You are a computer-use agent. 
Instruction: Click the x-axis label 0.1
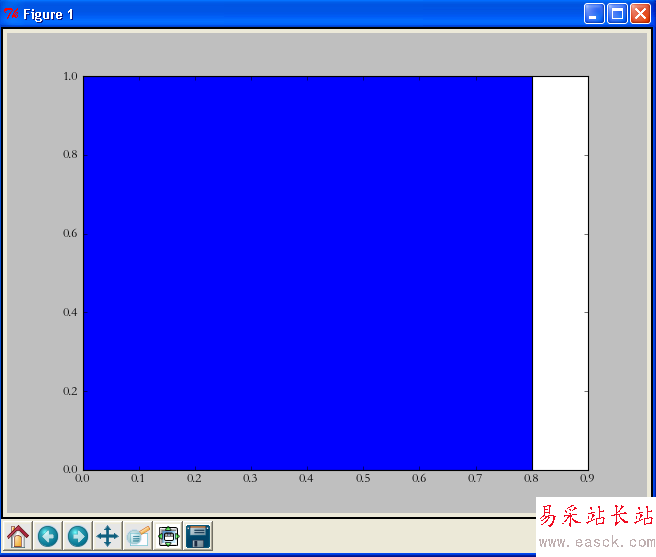[138, 478]
